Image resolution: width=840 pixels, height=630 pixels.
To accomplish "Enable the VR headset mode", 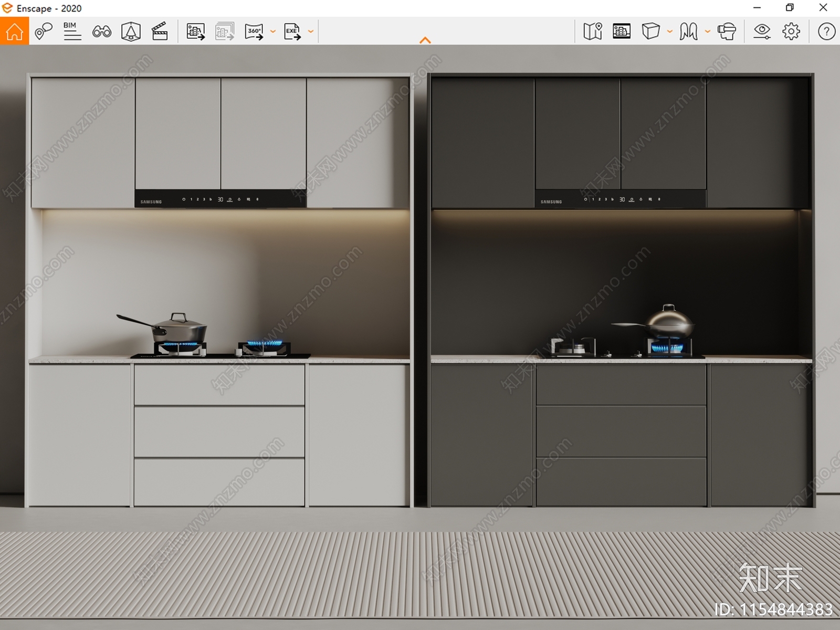I will point(727,31).
